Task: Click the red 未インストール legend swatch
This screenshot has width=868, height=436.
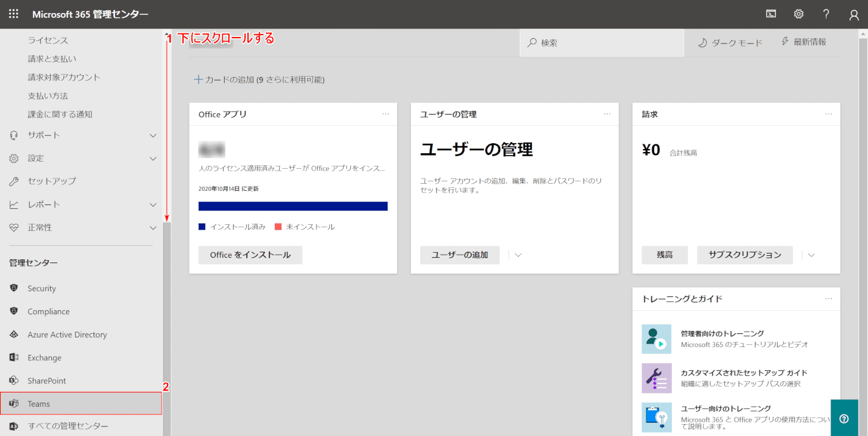Action: pyautogui.click(x=278, y=227)
